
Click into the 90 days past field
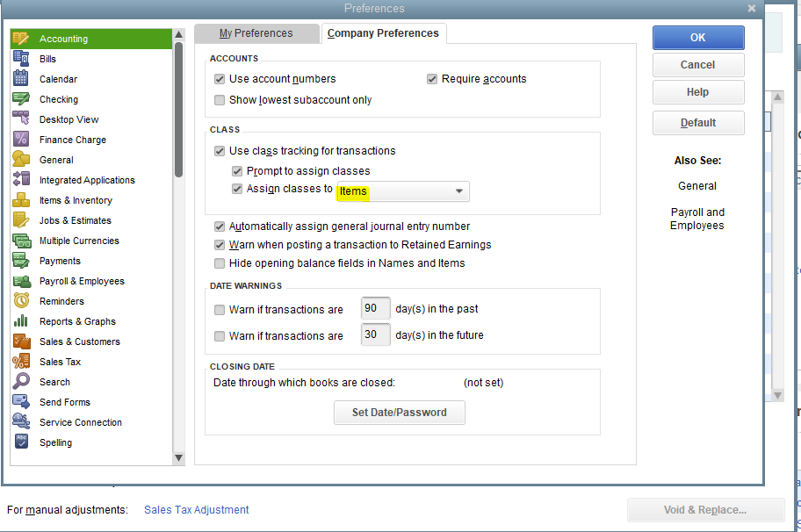tap(376, 308)
